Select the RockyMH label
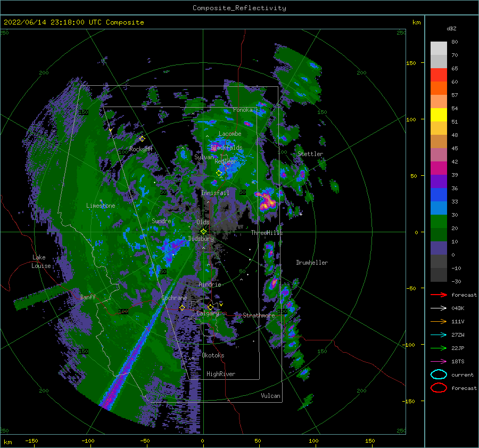Screen dimensions: 479x448 [x=141, y=149]
